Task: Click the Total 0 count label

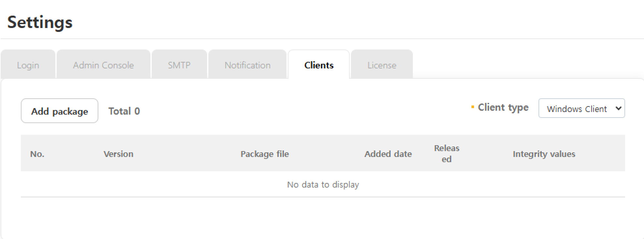Action: (x=124, y=111)
